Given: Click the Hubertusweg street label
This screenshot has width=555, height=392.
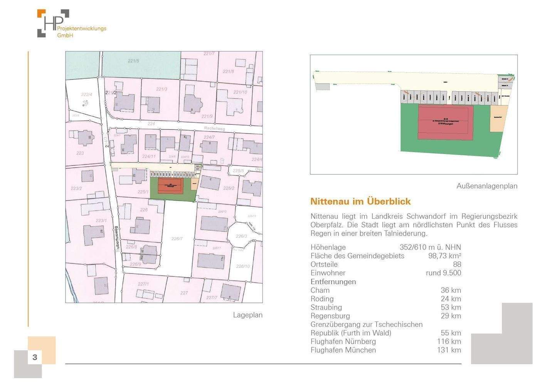Looking at the screenshot, I should tap(117, 238).
